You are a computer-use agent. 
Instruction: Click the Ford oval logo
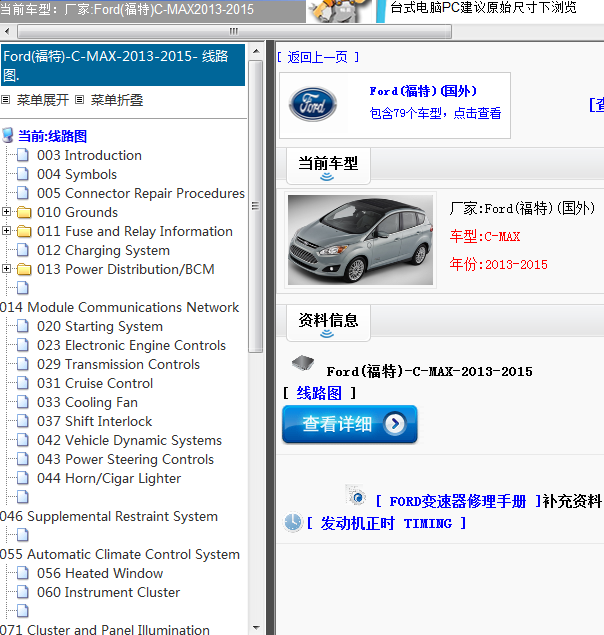tap(312, 104)
